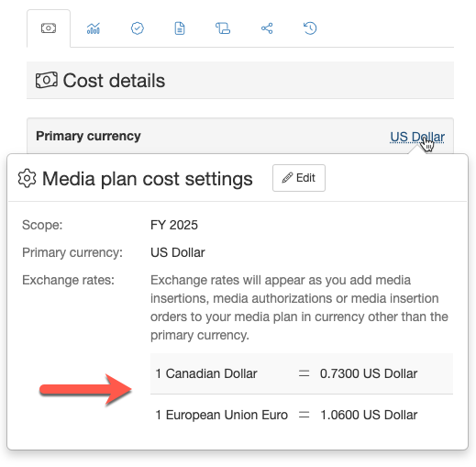Open the share connections tab
This screenshot has width=476, height=467.
(267, 28)
